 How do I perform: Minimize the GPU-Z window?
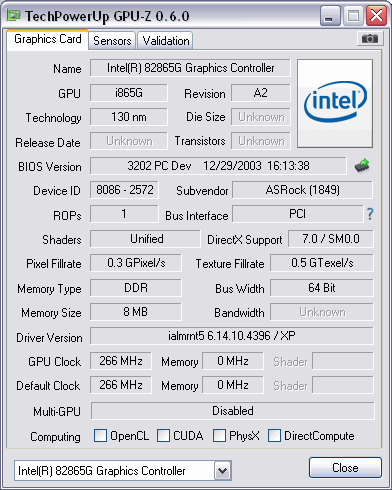[330, 16]
